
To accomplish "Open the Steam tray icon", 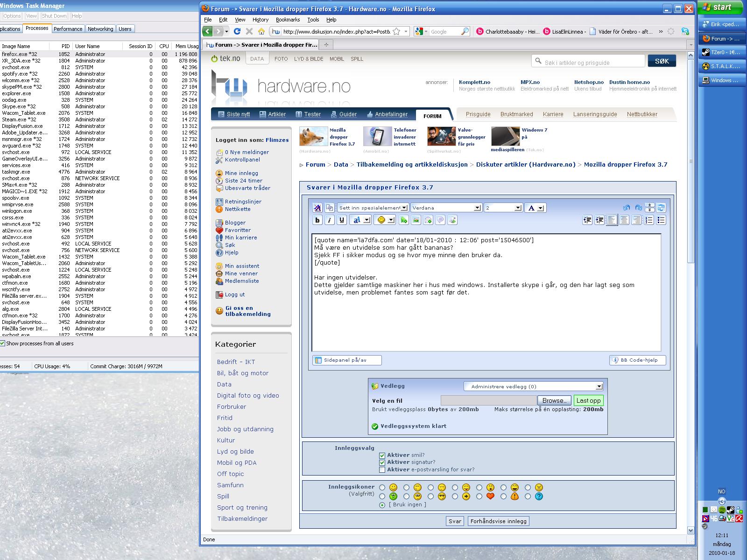I will tap(730, 510).
